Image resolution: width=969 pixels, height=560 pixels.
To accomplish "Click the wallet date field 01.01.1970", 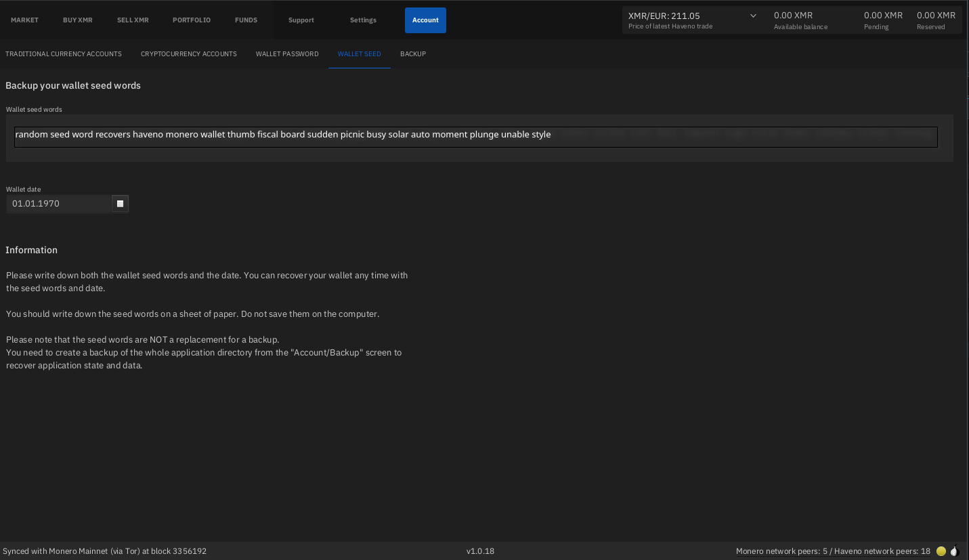I will [60, 204].
